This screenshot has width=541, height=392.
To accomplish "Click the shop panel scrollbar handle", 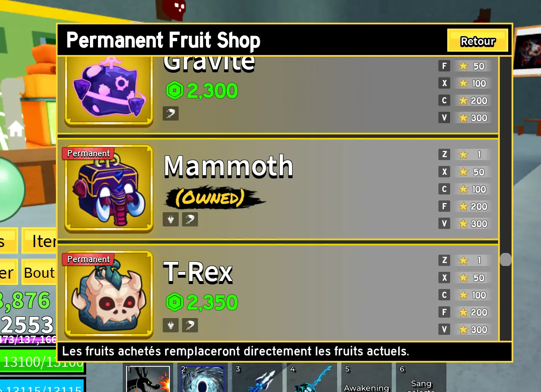I will pos(506,259).
